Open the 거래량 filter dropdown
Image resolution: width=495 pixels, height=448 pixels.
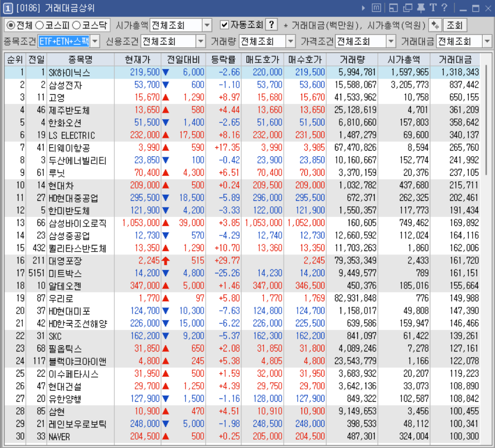click(x=290, y=41)
